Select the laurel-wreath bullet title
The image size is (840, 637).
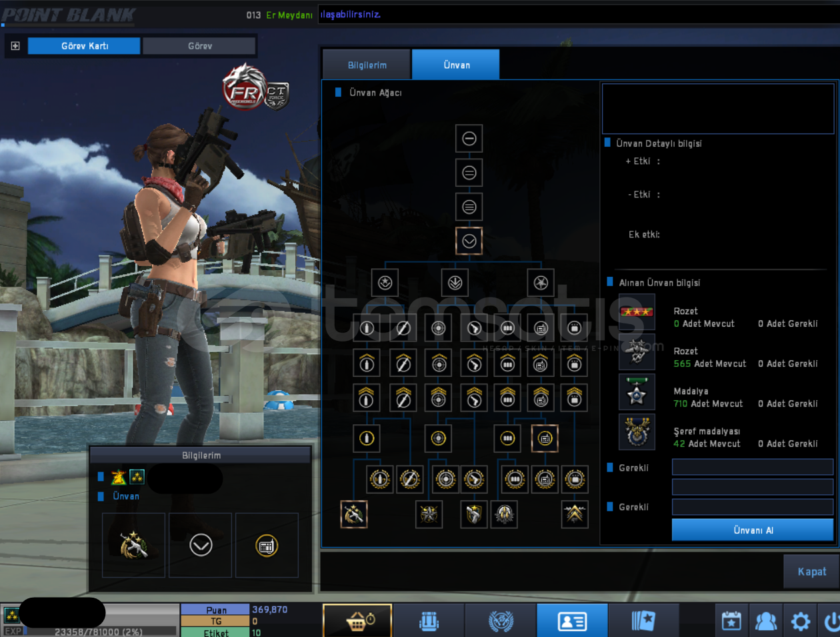click(x=380, y=479)
